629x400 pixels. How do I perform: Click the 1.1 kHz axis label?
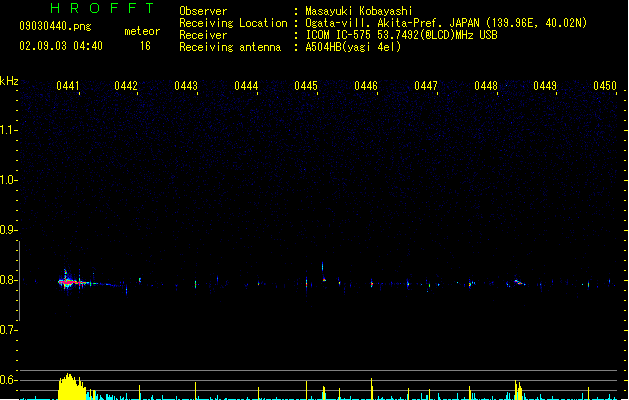click(8, 130)
